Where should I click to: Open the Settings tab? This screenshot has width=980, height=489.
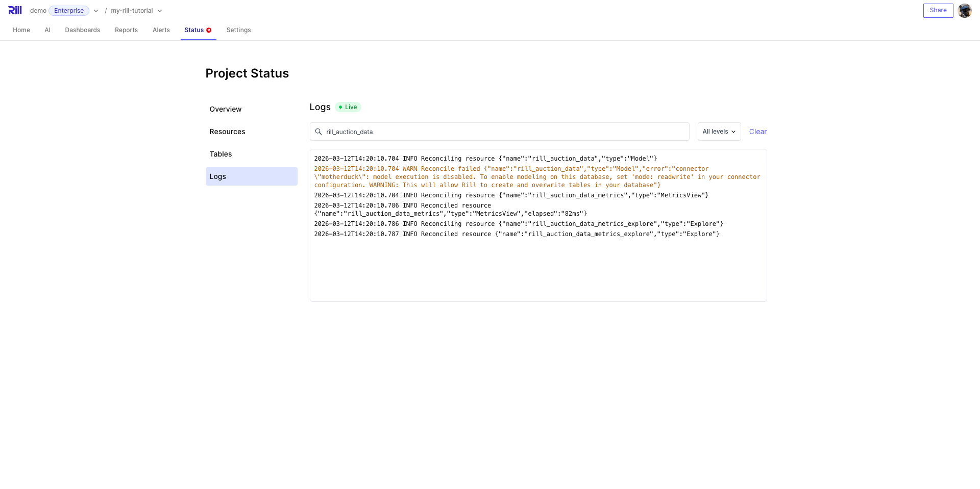pyautogui.click(x=238, y=30)
